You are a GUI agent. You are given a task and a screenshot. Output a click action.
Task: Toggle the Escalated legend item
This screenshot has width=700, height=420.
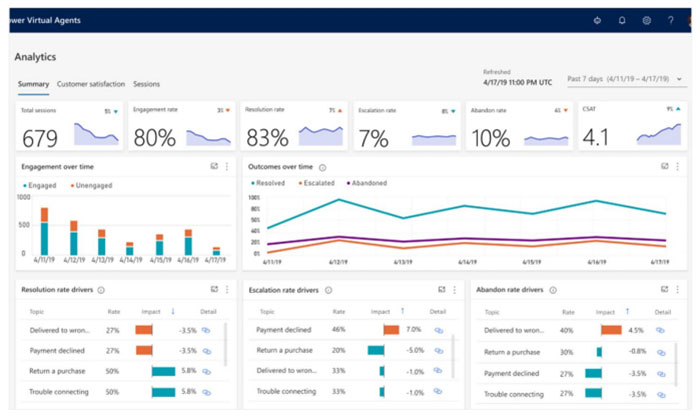[317, 183]
